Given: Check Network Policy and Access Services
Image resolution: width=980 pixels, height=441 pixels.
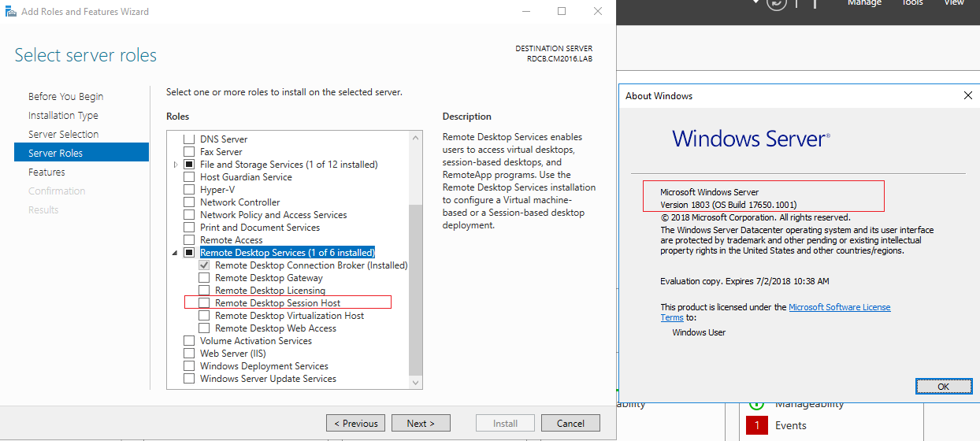Looking at the screenshot, I should click(x=189, y=215).
